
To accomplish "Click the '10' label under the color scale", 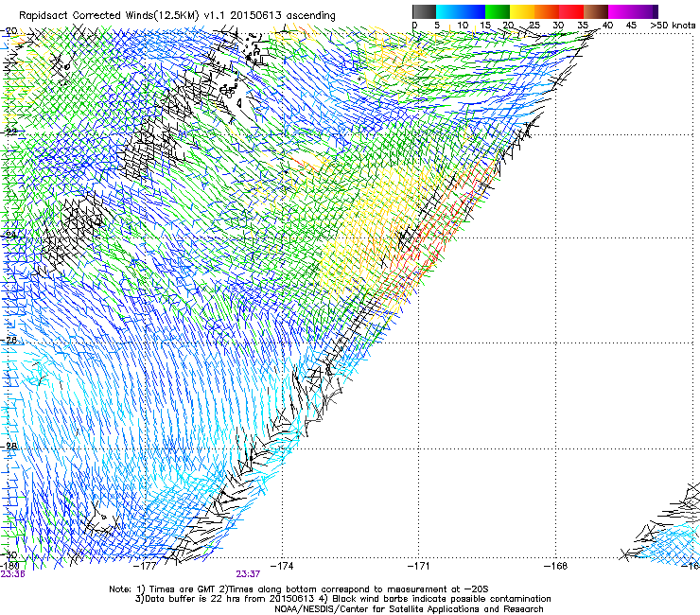I will [x=463, y=25].
